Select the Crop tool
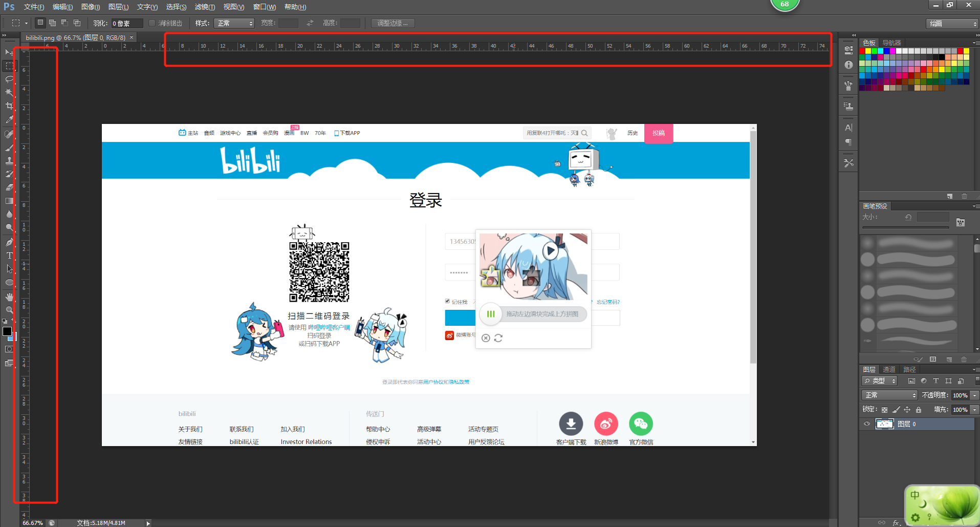Image resolution: width=980 pixels, height=527 pixels. tap(9, 106)
